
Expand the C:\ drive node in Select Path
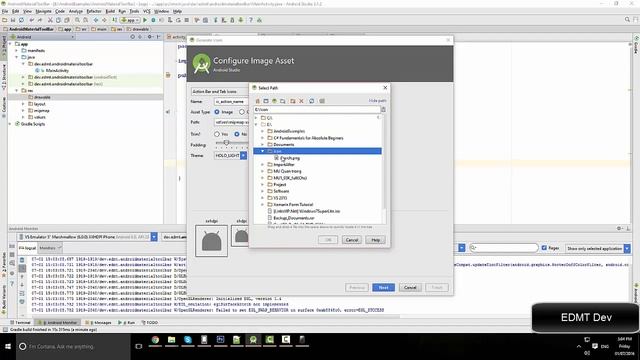[256, 118]
